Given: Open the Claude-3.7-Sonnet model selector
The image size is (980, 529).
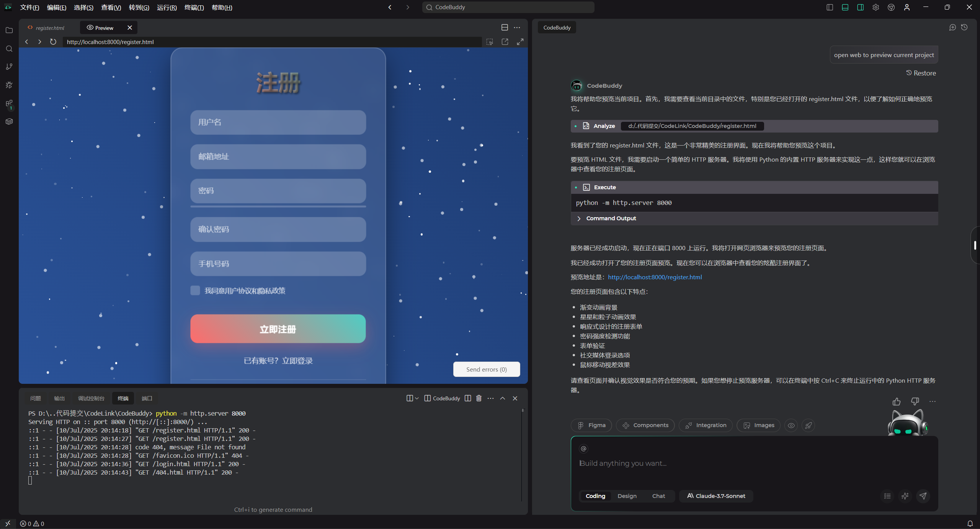Looking at the screenshot, I should 716,496.
